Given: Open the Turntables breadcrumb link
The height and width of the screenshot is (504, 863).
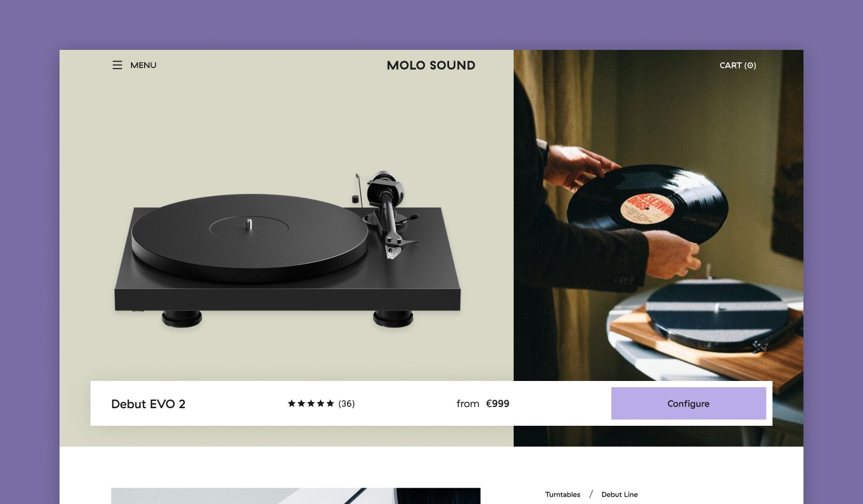Looking at the screenshot, I should 562,494.
